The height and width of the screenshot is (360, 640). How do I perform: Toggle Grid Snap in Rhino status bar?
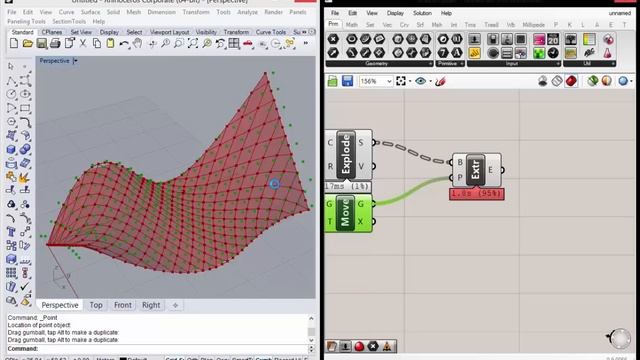pyautogui.click(x=175, y=358)
